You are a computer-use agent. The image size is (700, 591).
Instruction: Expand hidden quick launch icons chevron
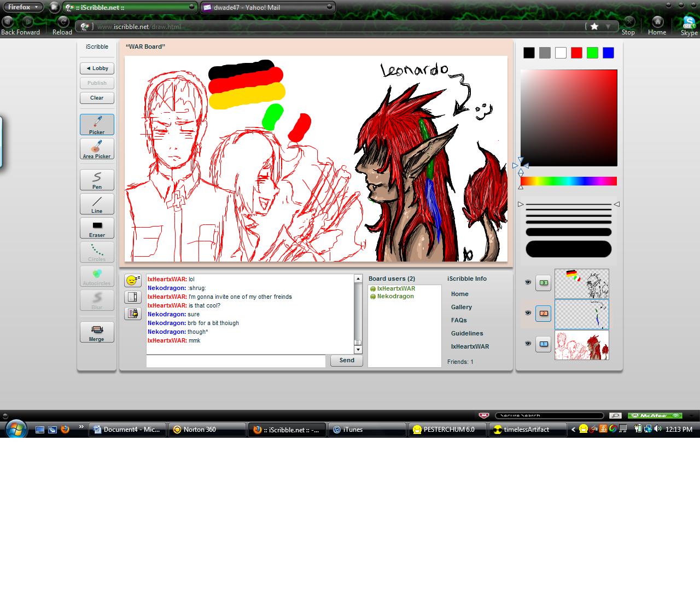click(x=81, y=427)
